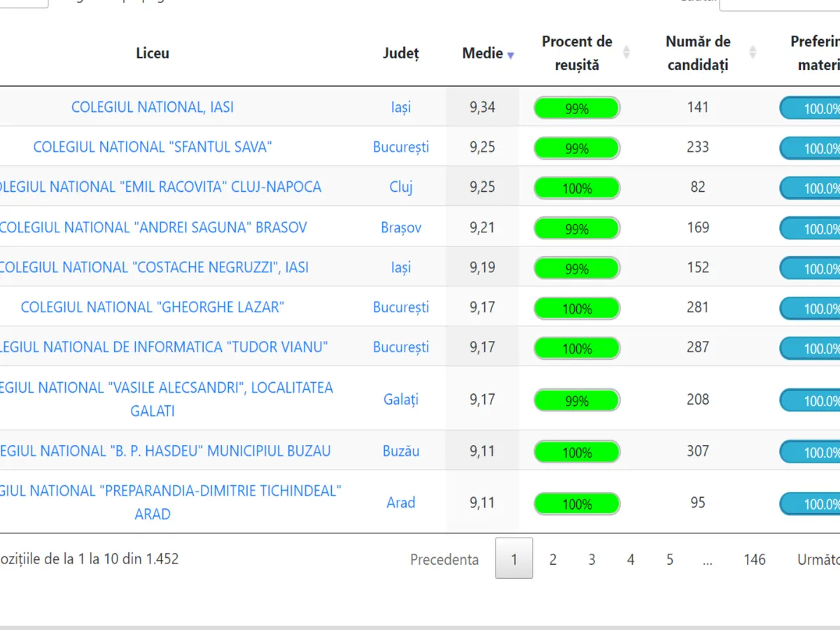This screenshot has width=840, height=630.
Task: Go to pagination page 3
Action: click(x=591, y=559)
